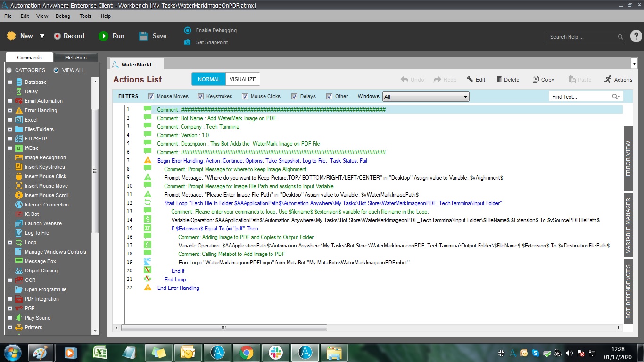Viewport: 644px width, 362px height.
Task: Open Google Chrome from the taskbar
Action: [x=246, y=352]
